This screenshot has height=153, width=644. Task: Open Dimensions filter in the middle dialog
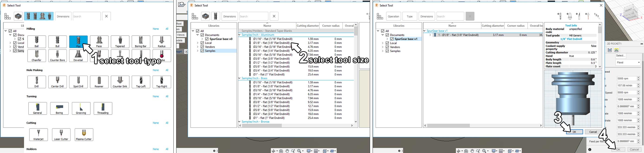click(230, 16)
